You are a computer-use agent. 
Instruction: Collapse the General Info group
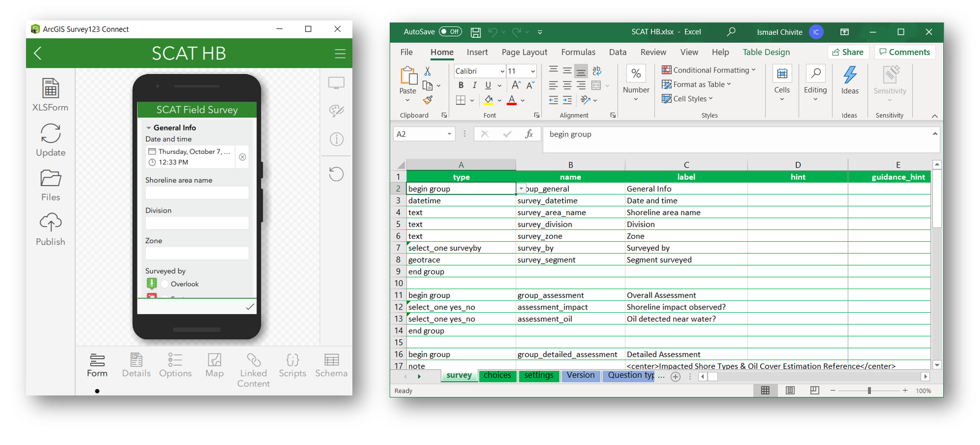(x=149, y=128)
